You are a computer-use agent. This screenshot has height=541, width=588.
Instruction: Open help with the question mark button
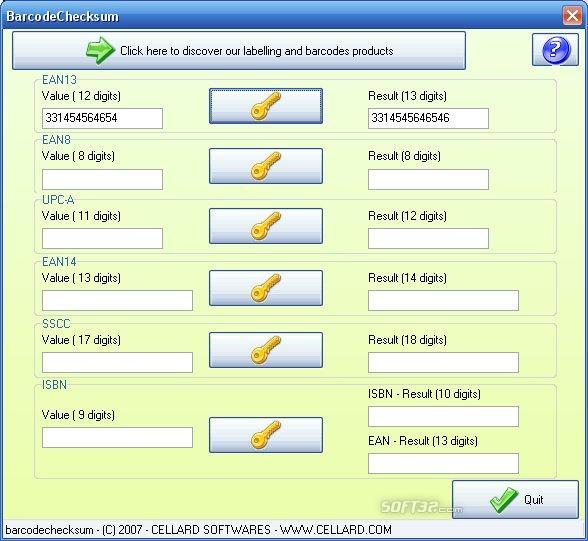coord(555,49)
